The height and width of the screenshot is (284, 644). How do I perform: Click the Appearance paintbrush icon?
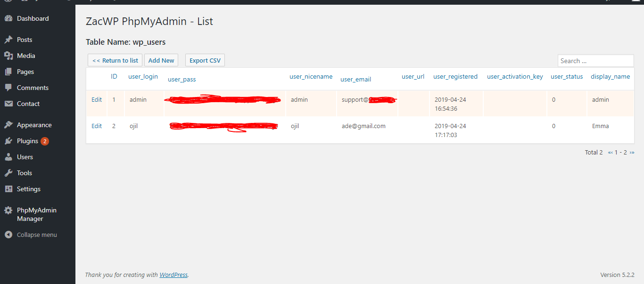click(x=8, y=125)
